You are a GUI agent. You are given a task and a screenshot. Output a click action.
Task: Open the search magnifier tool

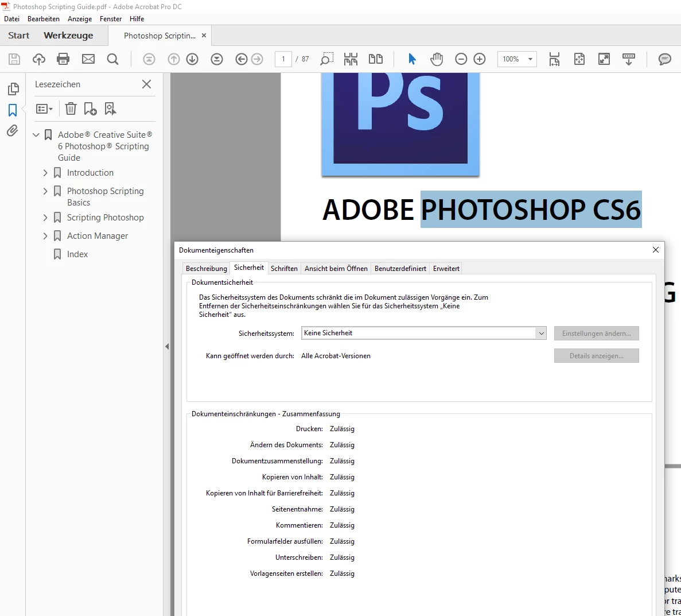coord(112,59)
